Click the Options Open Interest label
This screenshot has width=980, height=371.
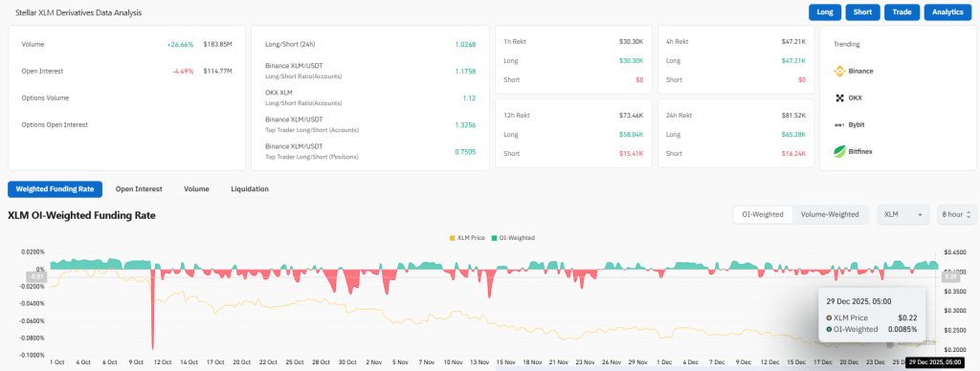coord(55,125)
